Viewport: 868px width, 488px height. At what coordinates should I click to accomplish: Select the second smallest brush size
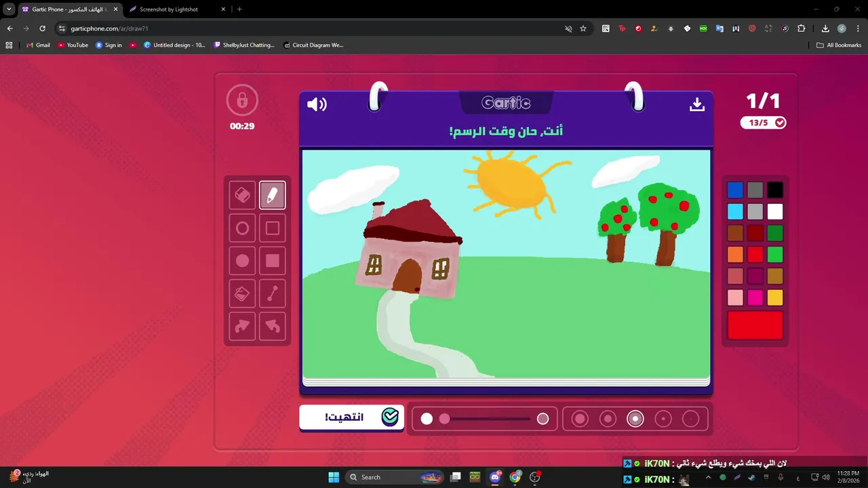663,419
